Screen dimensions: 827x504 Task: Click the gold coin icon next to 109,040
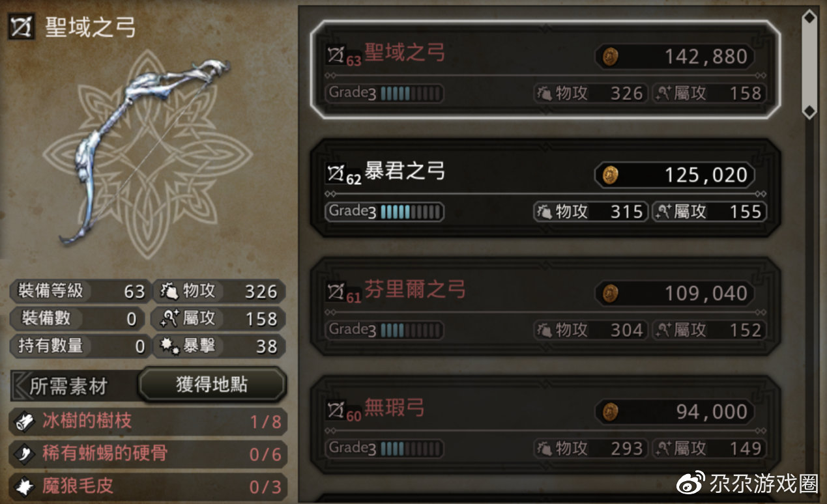tap(609, 293)
